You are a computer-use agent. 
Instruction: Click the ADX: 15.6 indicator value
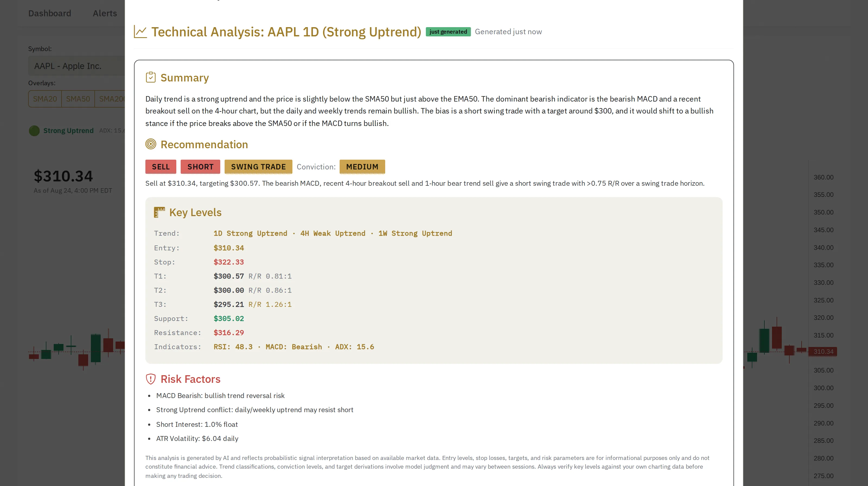355,347
